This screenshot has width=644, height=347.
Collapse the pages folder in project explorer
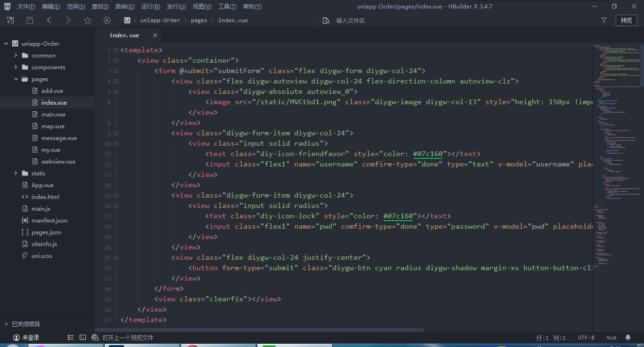[x=16, y=79]
